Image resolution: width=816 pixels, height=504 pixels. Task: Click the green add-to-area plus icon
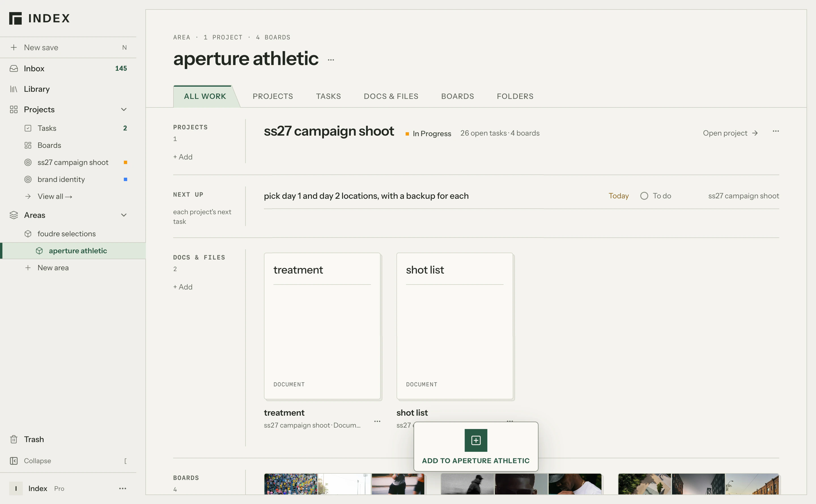(476, 440)
